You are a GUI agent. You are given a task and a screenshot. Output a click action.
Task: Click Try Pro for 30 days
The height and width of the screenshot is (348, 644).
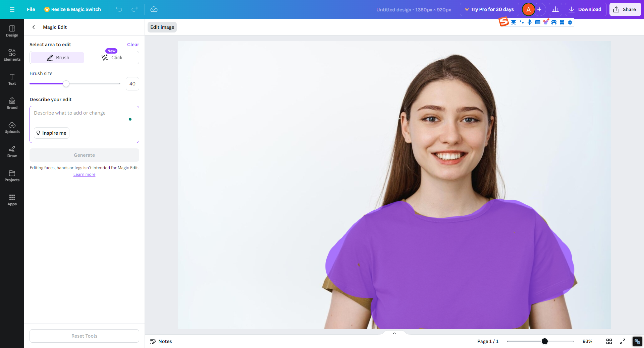tap(489, 9)
